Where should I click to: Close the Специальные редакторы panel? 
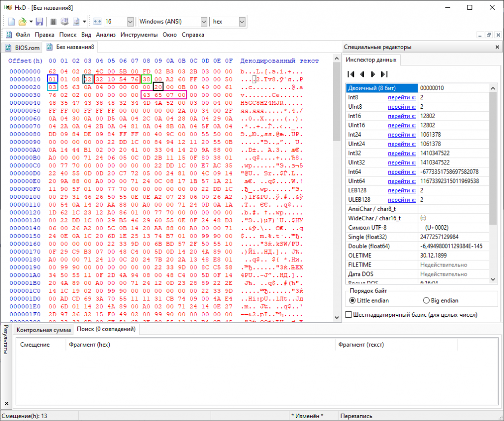497,47
